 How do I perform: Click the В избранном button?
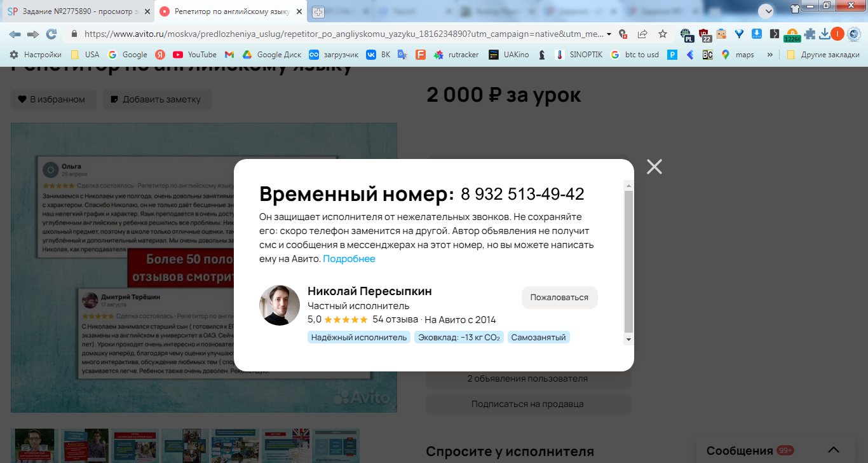click(53, 99)
